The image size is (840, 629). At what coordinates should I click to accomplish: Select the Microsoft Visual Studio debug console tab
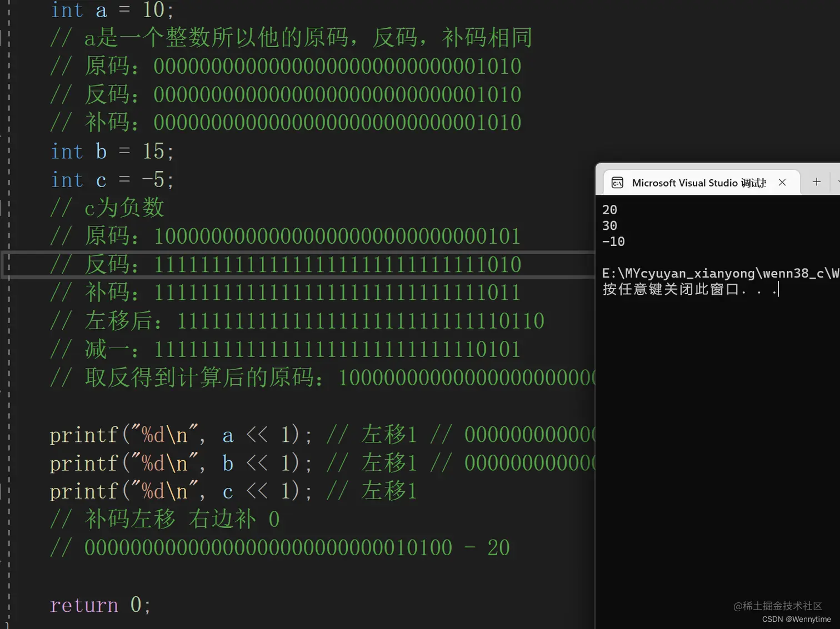[x=702, y=183]
